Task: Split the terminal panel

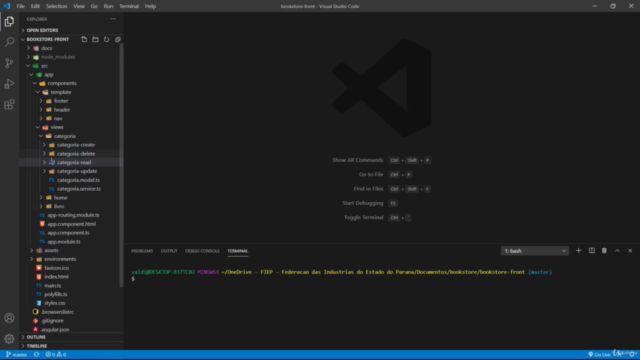Action: tap(591, 251)
